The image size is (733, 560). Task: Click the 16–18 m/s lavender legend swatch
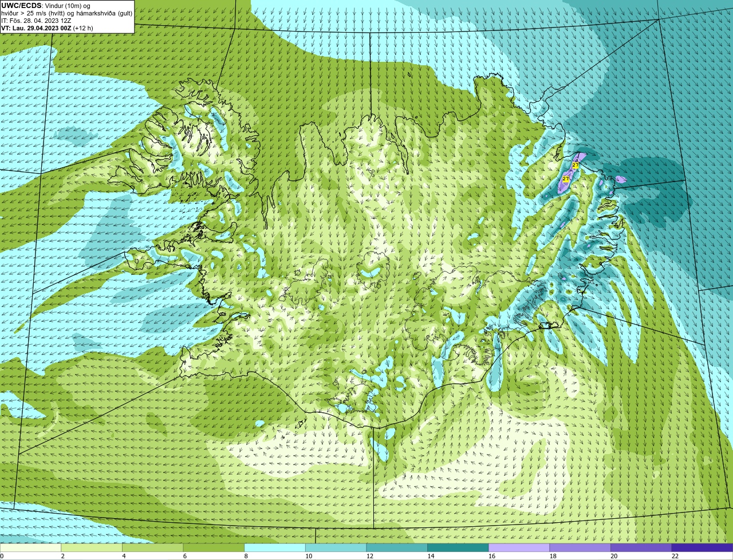(x=519, y=548)
